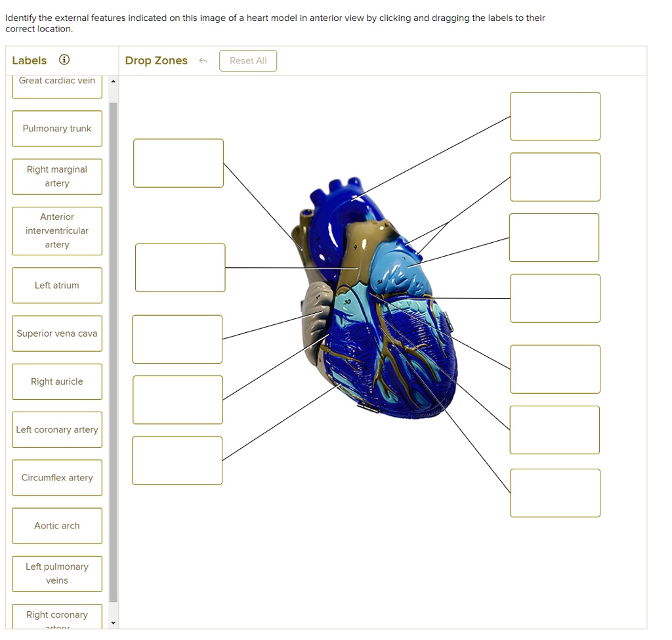Viewport: 672px width, 640px height.
Task: Select the Left coronary artery label
Action: (x=56, y=429)
